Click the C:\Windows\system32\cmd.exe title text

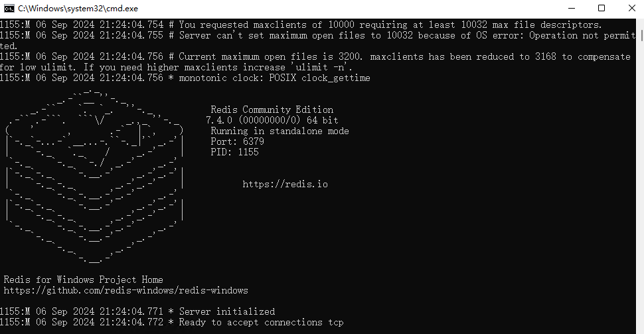[x=78, y=8]
